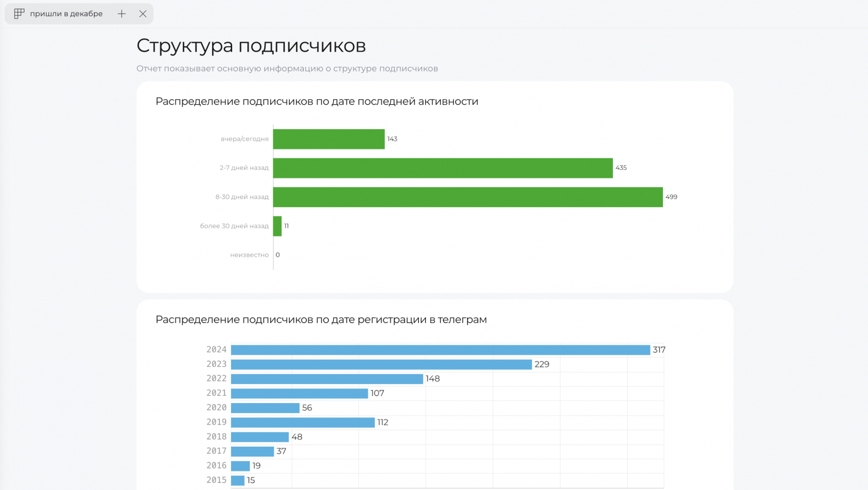
Task: Click the 2018 year label
Action: pyautogui.click(x=216, y=436)
